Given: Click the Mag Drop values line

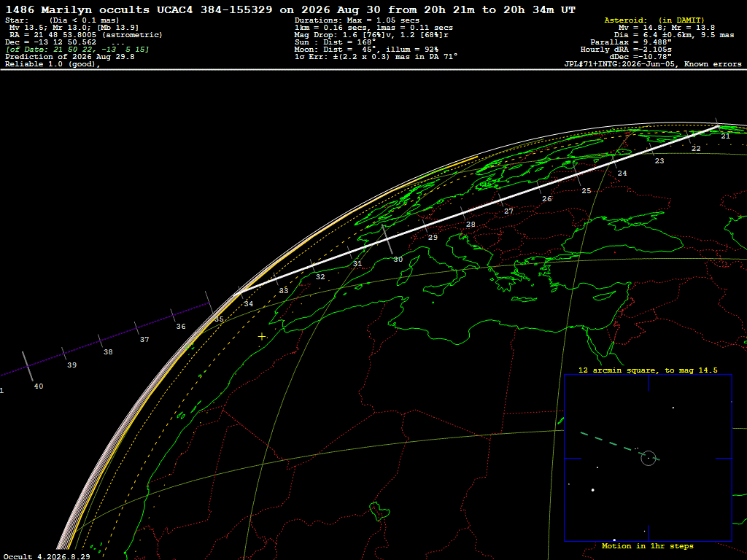Looking at the screenshot, I should [371, 35].
